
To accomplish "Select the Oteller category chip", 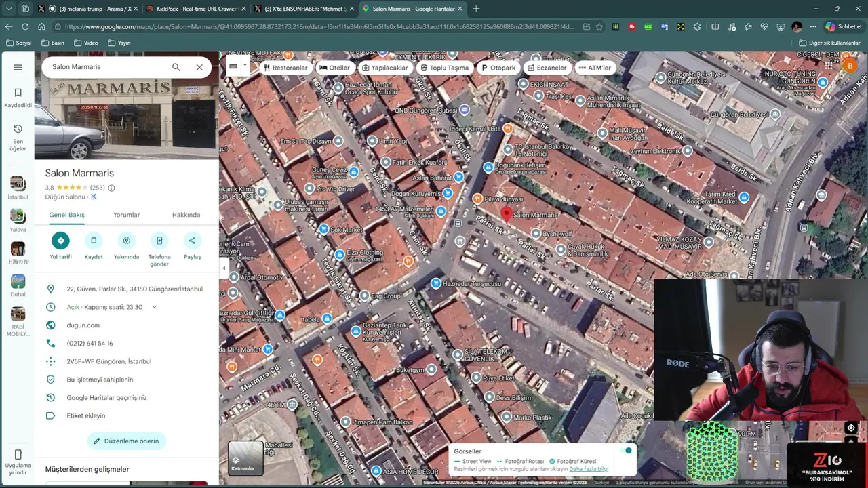I will [x=334, y=68].
